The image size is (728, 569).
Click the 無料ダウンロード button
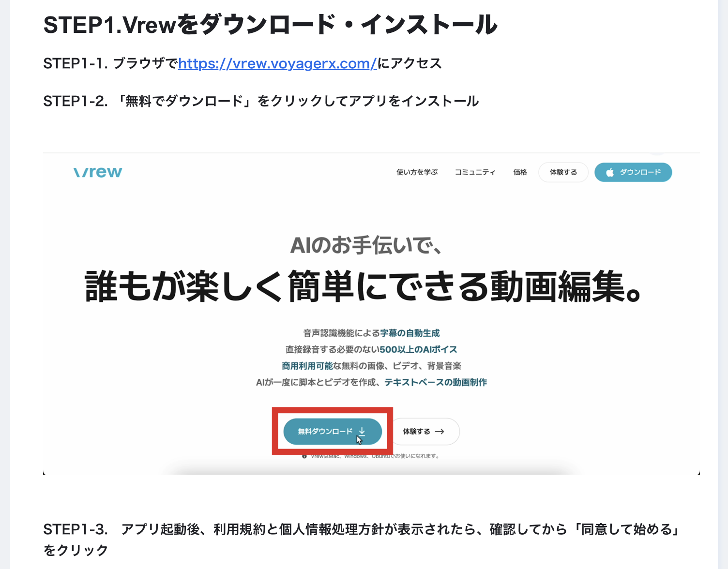point(333,431)
